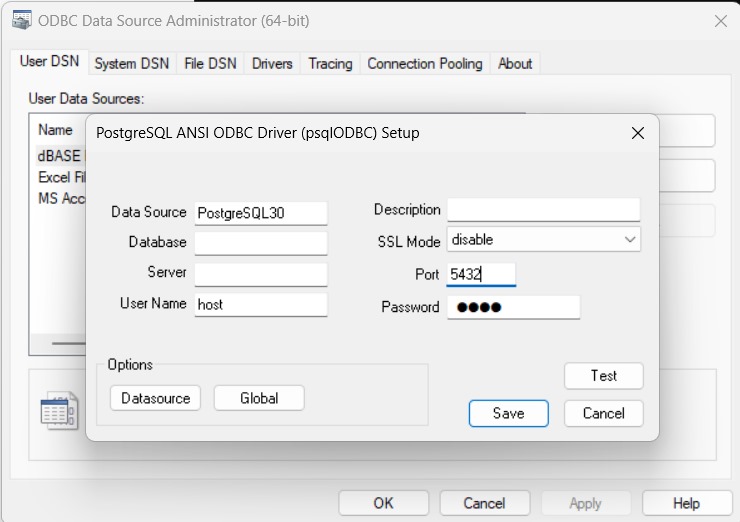Close the PostgreSQL ODBC Driver Setup dialog

point(638,133)
